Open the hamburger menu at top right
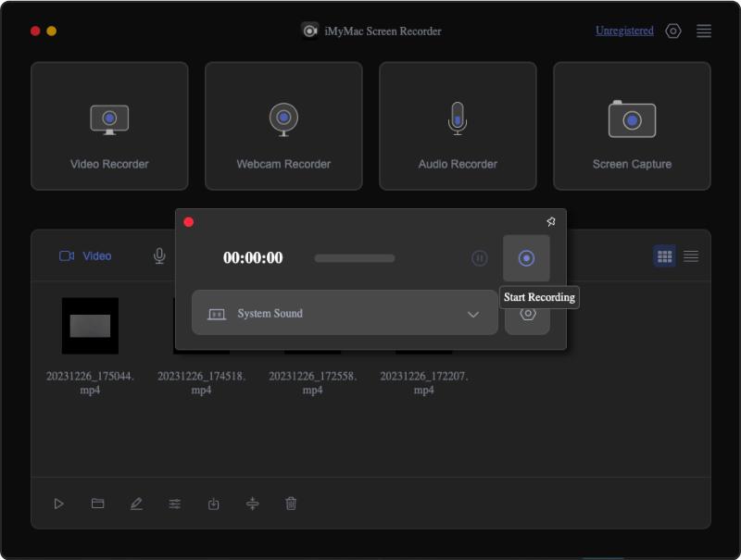The width and height of the screenshot is (741, 560). click(x=704, y=31)
